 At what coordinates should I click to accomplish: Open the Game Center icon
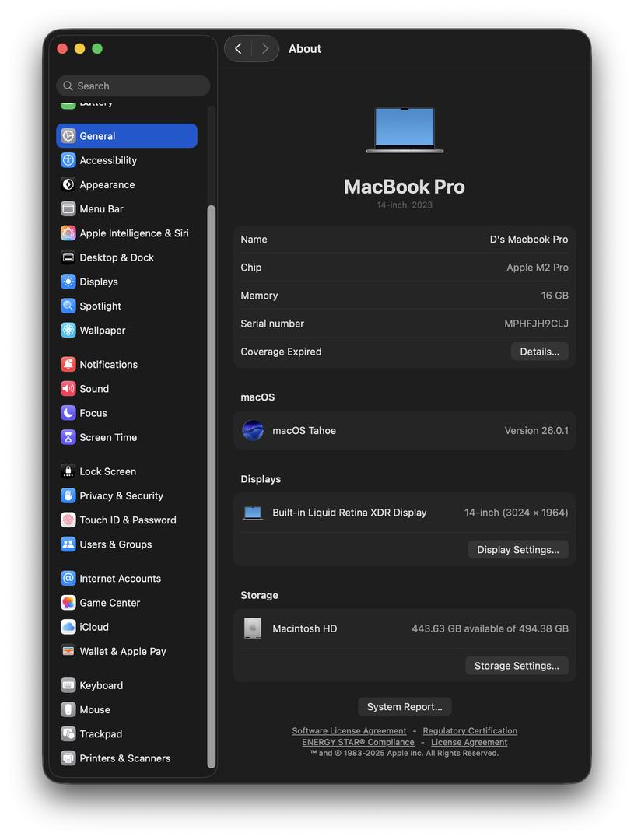[x=68, y=603]
